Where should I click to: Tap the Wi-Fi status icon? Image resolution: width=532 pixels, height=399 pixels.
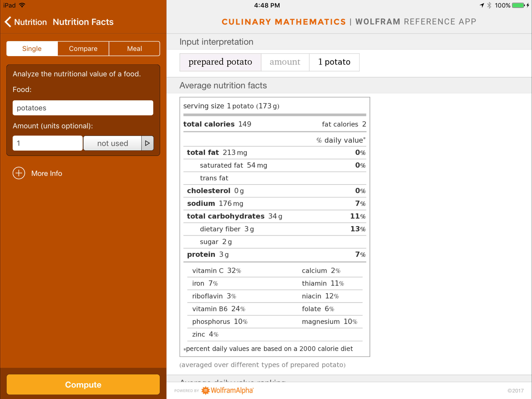[x=22, y=5]
